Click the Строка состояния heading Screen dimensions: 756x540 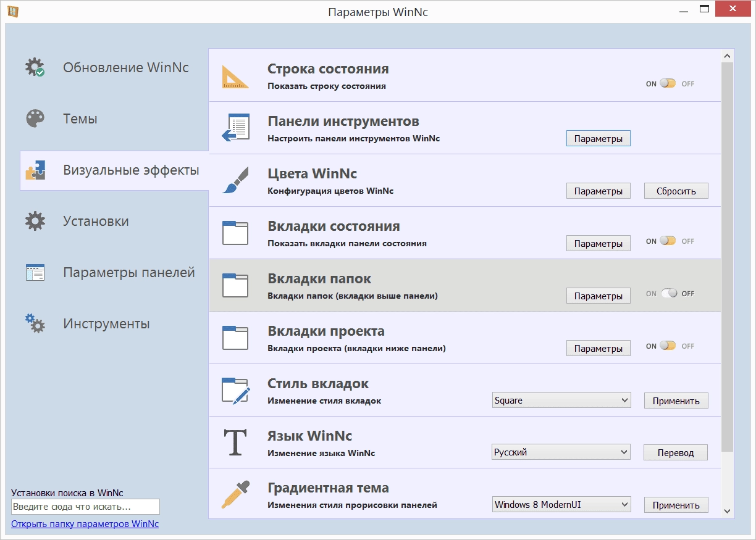coord(328,69)
